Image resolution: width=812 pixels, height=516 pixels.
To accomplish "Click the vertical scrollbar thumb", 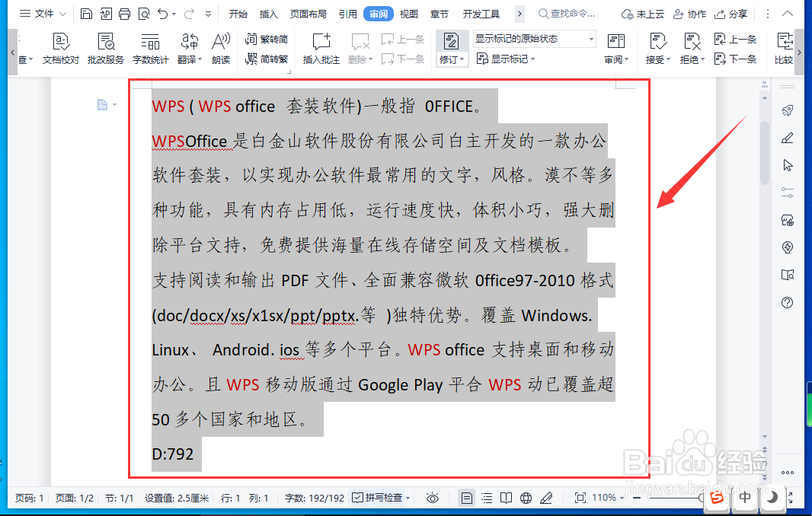I will (765, 152).
